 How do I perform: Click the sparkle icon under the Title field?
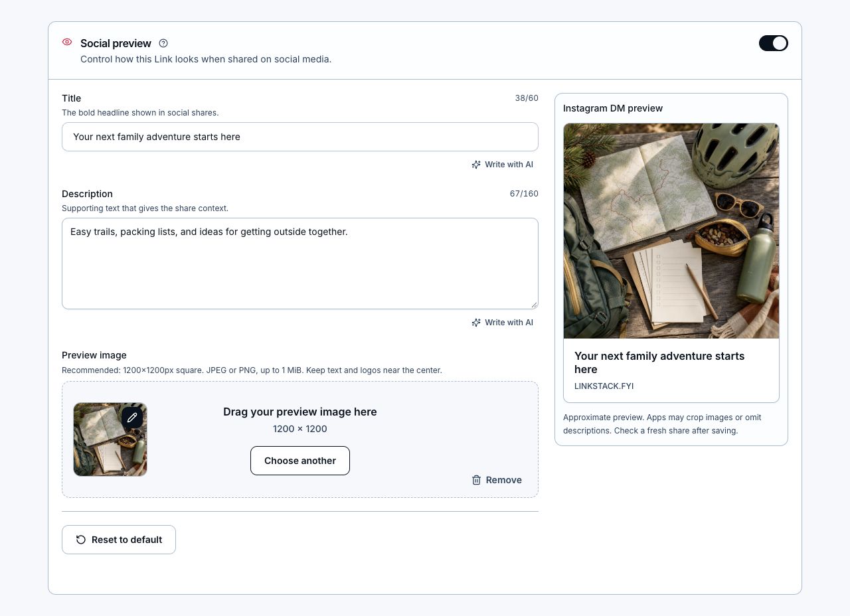coord(476,165)
